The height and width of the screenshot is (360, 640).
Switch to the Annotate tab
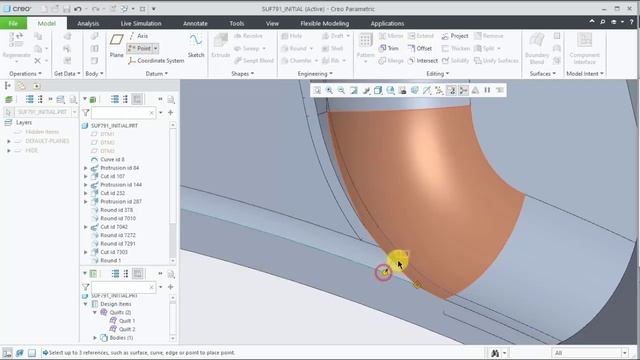click(195, 24)
